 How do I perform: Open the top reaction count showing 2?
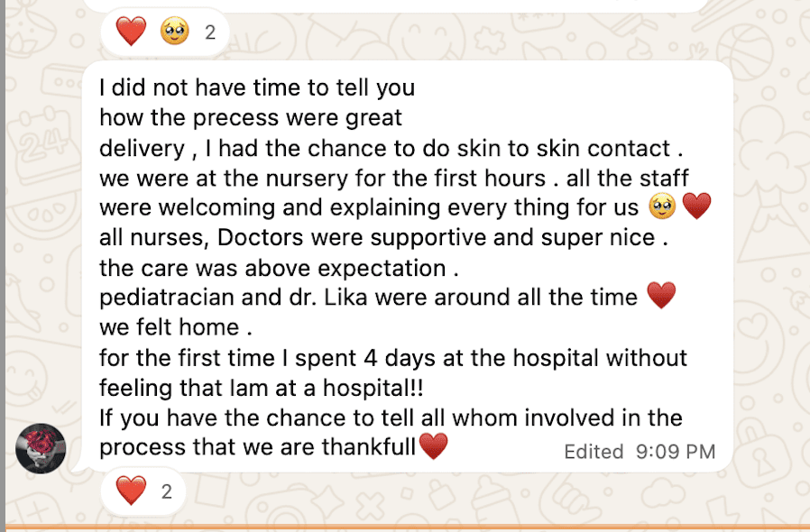click(x=210, y=33)
